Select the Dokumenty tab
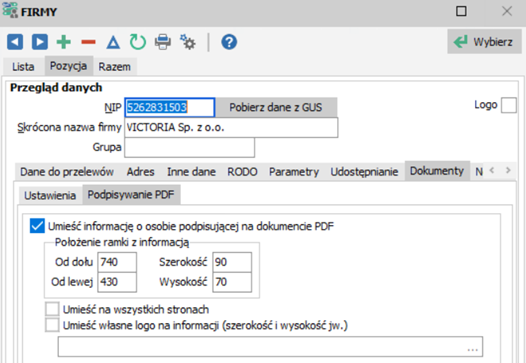Image resolution: width=526 pixels, height=363 pixels. tap(437, 171)
